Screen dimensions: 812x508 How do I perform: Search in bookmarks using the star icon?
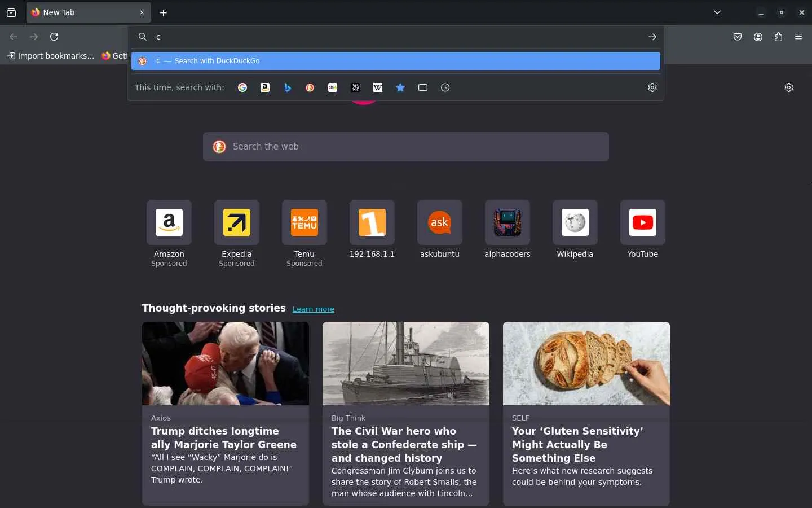tap(400, 87)
